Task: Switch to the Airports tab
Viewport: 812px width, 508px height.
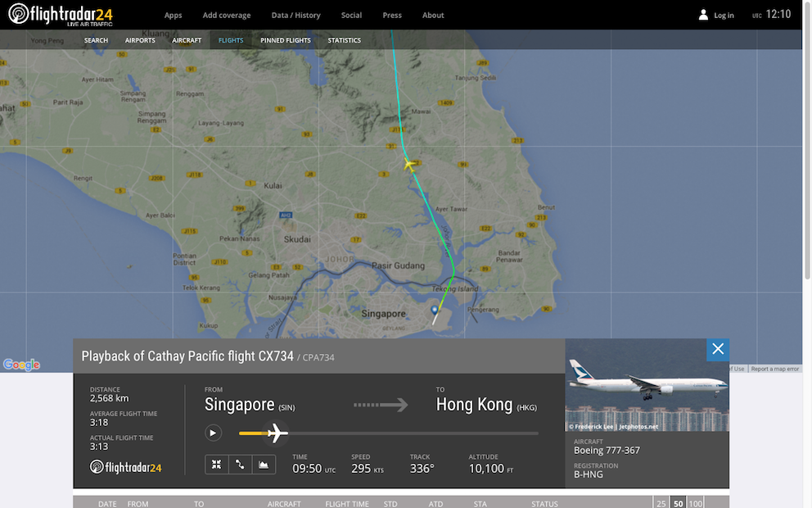Action: 140,40
